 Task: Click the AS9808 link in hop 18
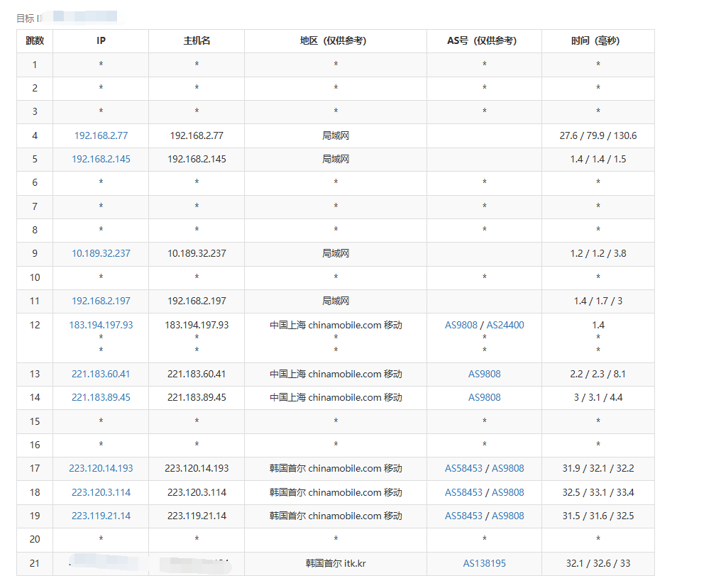coord(507,492)
